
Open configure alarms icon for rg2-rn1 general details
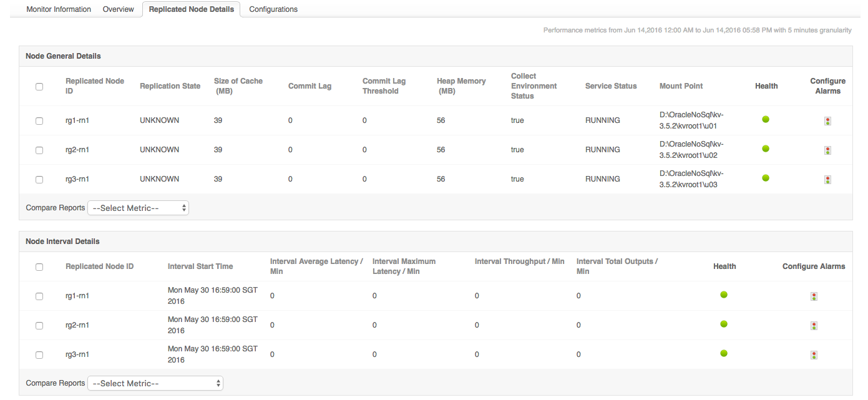[x=827, y=150]
